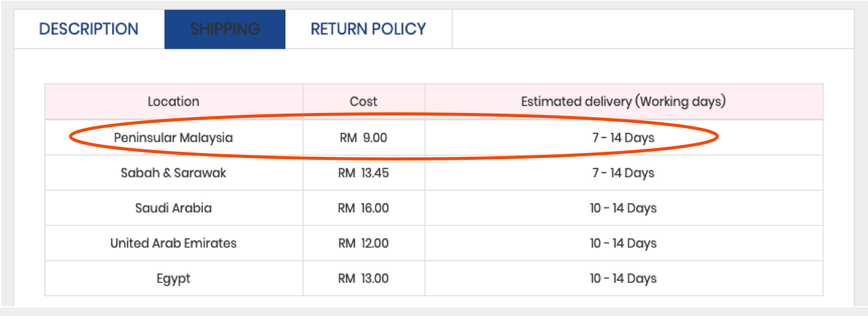Select the United Arab Emirates row
This screenshot has height=316, width=868.
coord(434,243)
